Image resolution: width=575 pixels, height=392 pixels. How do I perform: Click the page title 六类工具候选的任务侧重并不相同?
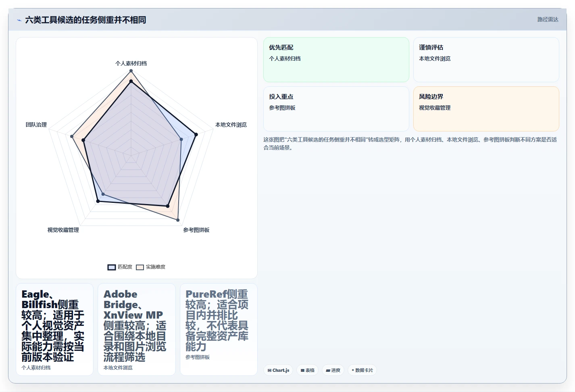point(85,20)
